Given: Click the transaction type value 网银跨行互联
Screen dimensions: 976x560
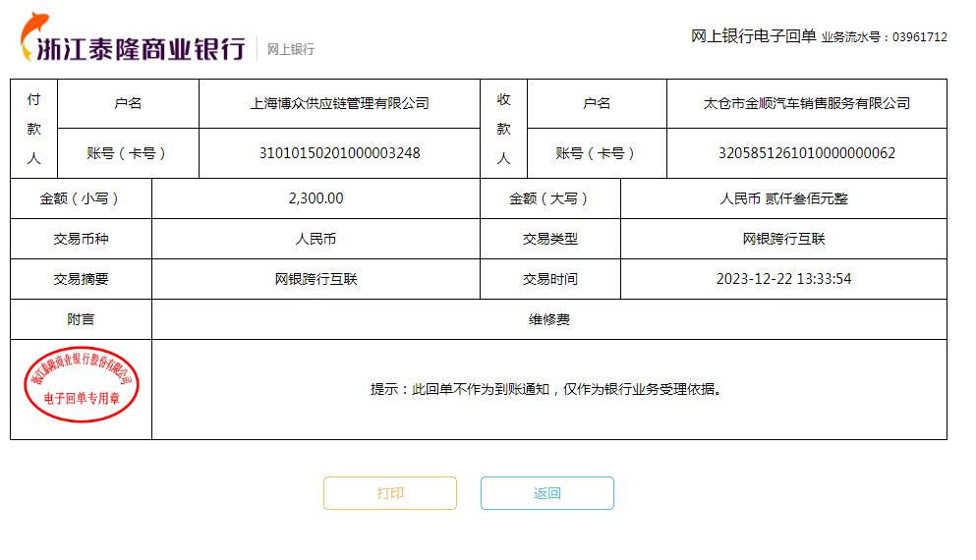Looking at the screenshot, I should [783, 239].
